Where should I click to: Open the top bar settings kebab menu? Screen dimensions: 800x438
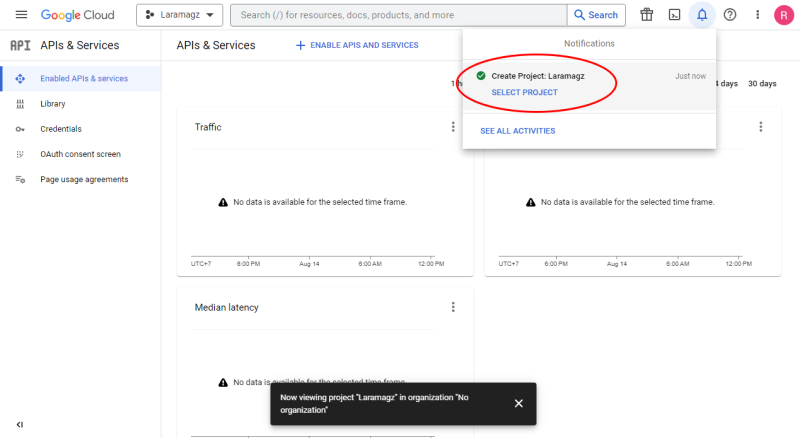tap(758, 15)
